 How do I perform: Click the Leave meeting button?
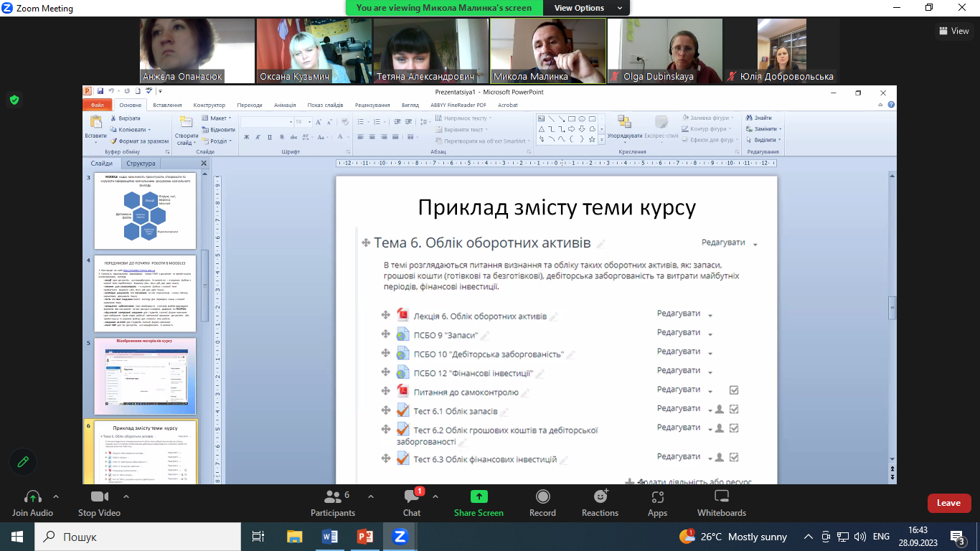[x=949, y=503]
